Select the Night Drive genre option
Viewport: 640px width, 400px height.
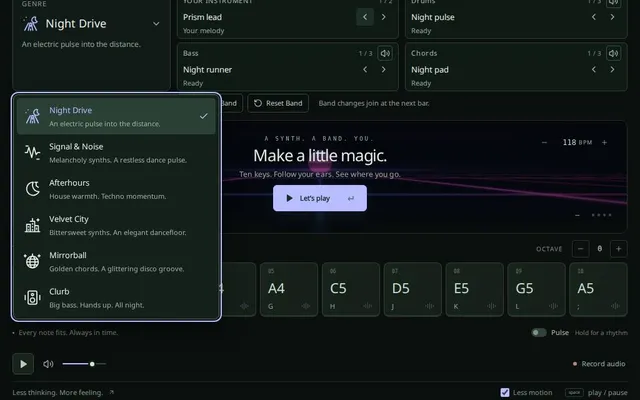[x=116, y=116]
